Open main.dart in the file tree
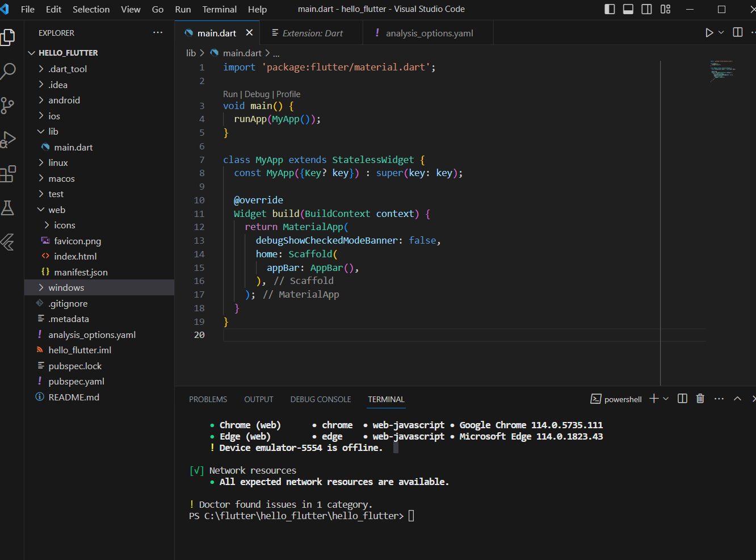 coord(99,147)
